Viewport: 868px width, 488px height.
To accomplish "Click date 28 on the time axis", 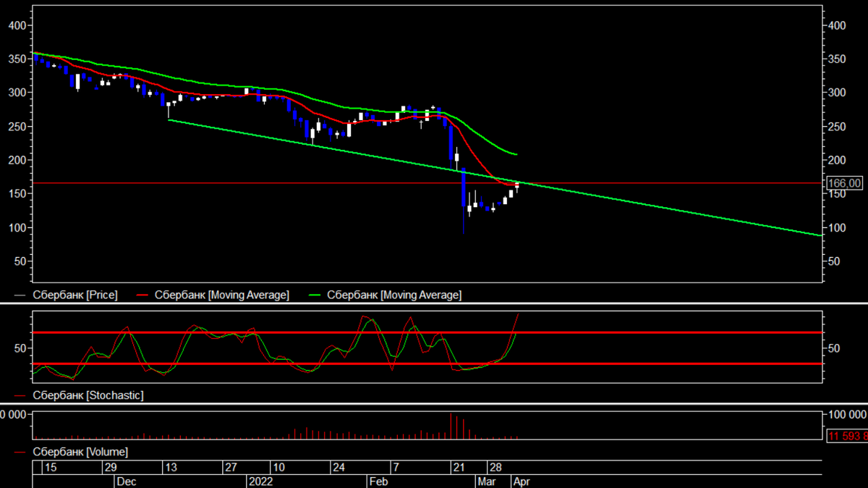I will coord(495,467).
